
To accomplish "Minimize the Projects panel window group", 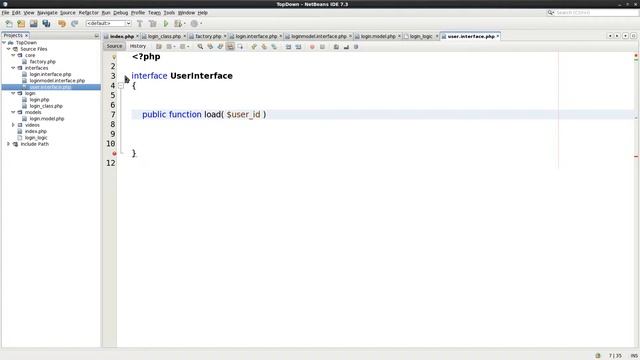I will (x=97, y=36).
